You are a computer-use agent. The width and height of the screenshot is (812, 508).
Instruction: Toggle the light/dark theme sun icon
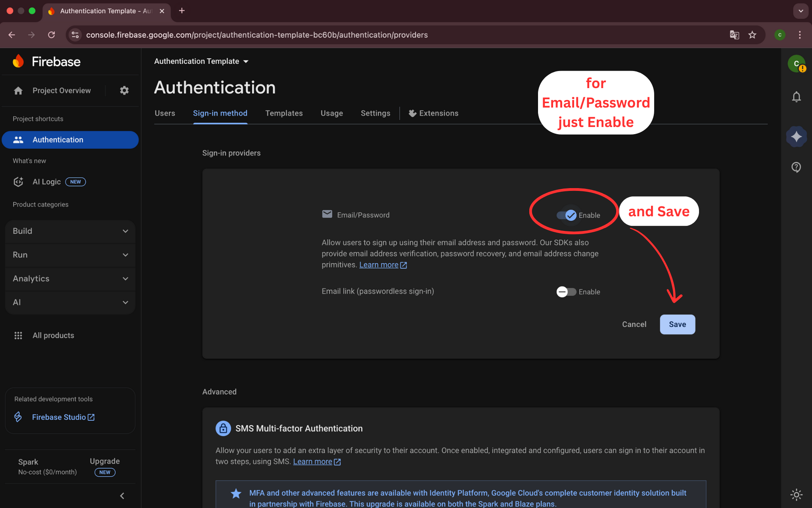(796, 495)
